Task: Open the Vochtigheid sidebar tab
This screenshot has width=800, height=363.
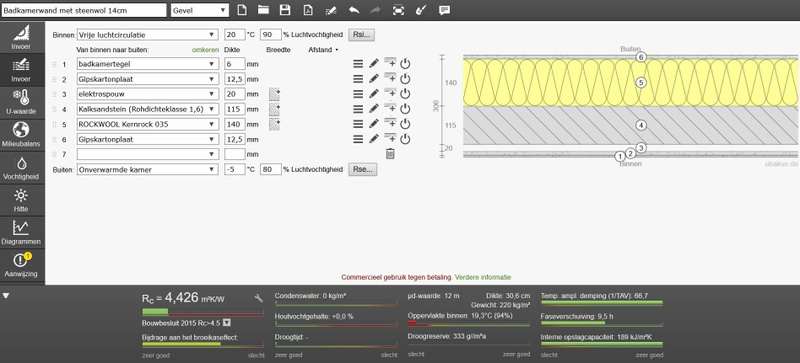Action: pyautogui.click(x=22, y=167)
